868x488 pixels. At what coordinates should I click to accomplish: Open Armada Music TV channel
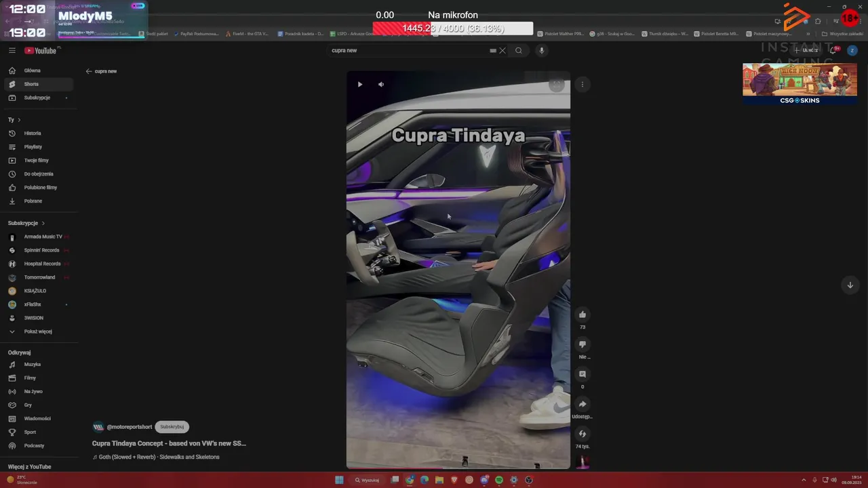pyautogui.click(x=39, y=237)
